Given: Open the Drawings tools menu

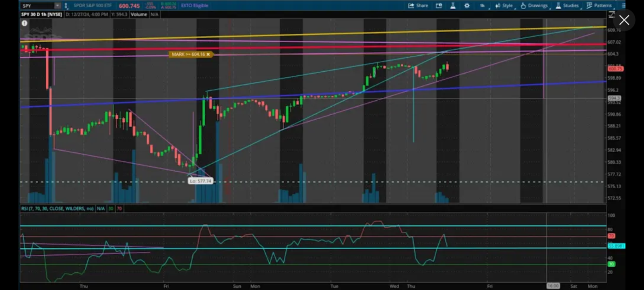Looking at the screenshot, I should (534, 6).
